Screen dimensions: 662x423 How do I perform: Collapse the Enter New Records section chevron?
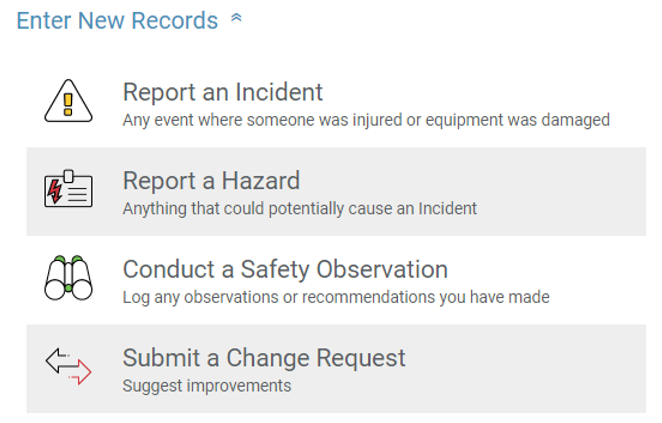coord(236,18)
